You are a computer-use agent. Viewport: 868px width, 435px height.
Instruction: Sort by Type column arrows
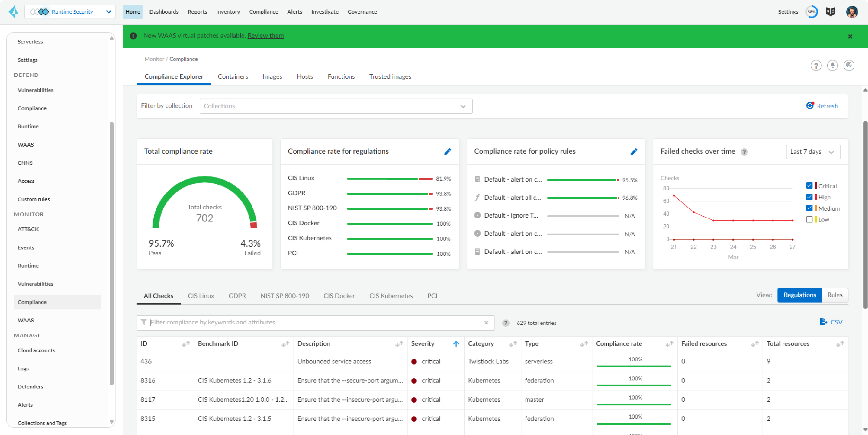pos(584,344)
